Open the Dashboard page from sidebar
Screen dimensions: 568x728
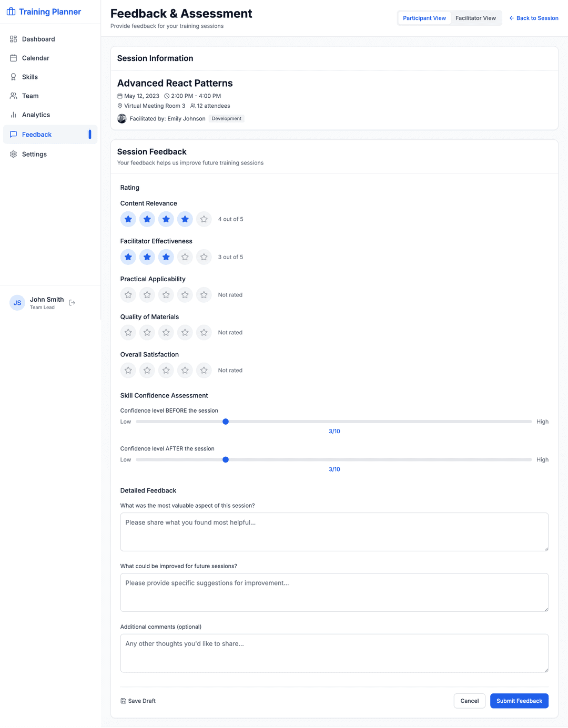38,39
